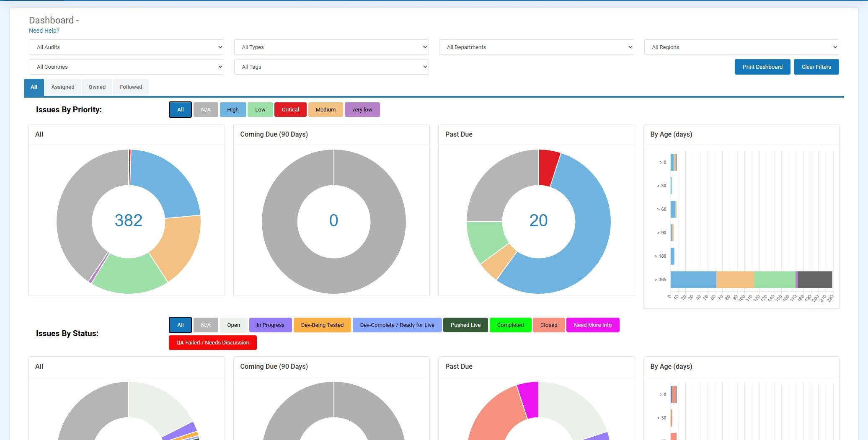Switch to the All tab

(34, 87)
